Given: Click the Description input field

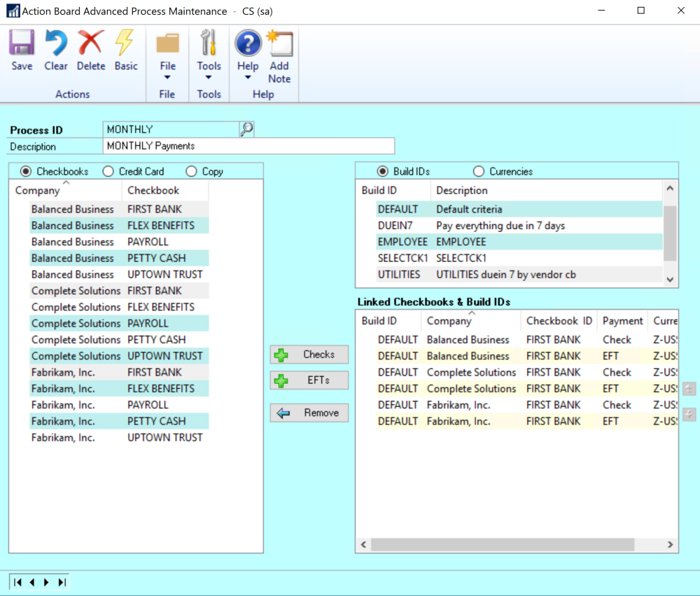Looking at the screenshot, I should point(248,146).
